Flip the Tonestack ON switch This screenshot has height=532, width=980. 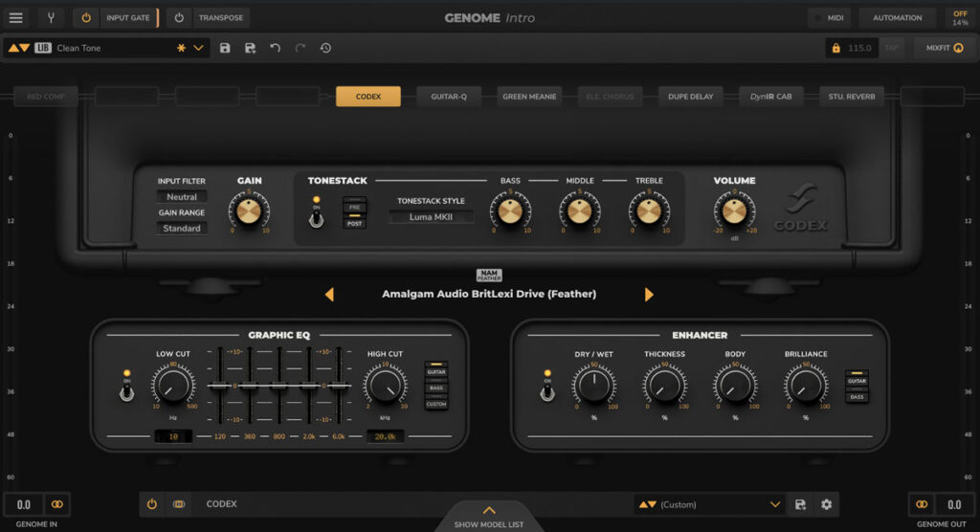[x=316, y=218]
